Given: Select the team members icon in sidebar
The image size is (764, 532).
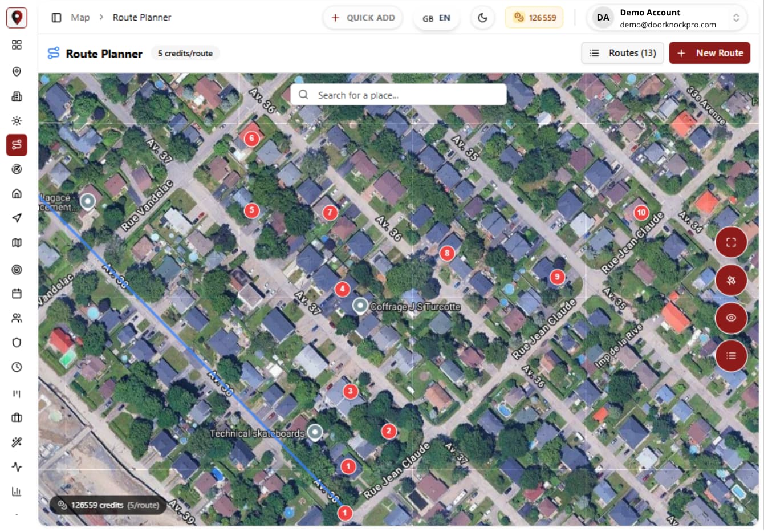Looking at the screenshot, I should pos(17,318).
